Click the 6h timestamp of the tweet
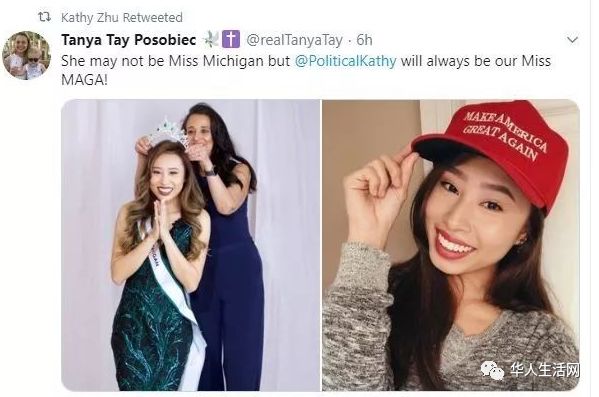The height and width of the screenshot is (397, 599). (364, 40)
